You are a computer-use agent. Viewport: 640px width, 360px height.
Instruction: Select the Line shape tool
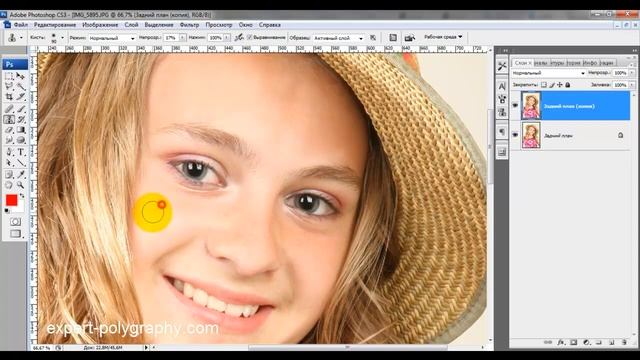(21, 163)
